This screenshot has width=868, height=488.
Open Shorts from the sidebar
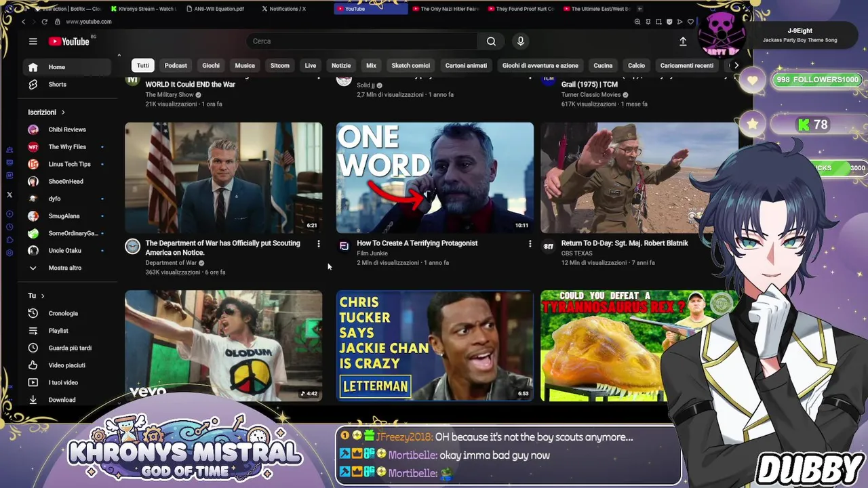pyautogui.click(x=66, y=85)
